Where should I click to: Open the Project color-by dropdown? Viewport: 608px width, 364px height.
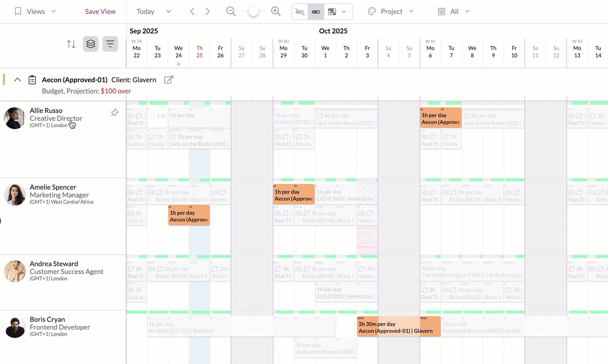pyautogui.click(x=391, y=11)
